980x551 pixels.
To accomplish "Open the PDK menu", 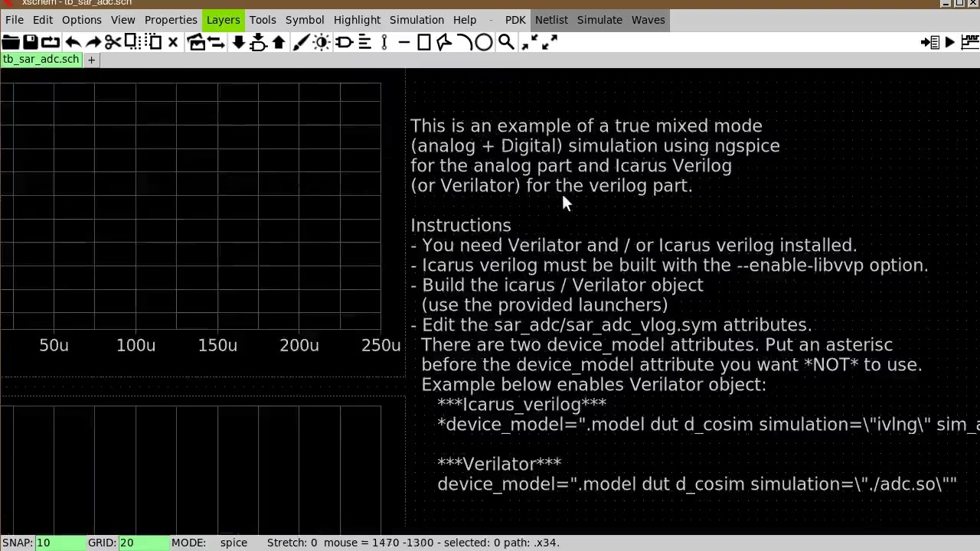I will tap(515, 19).
